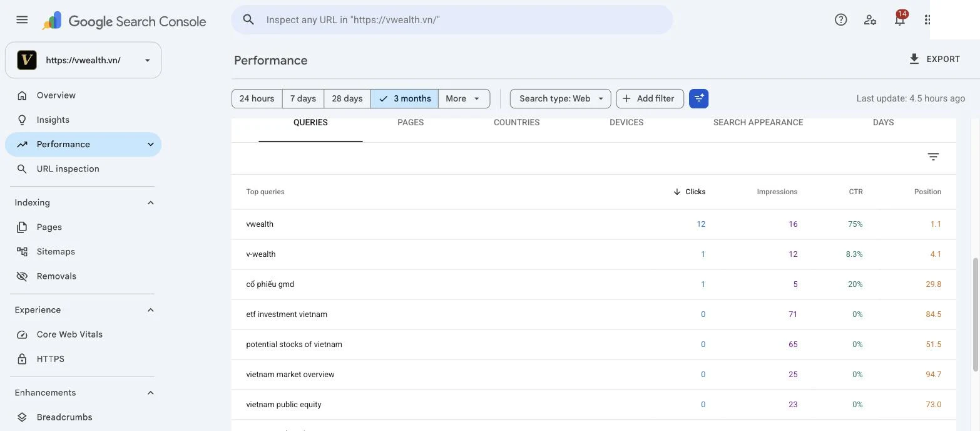Select the 24 hours date range

point(257,98)
